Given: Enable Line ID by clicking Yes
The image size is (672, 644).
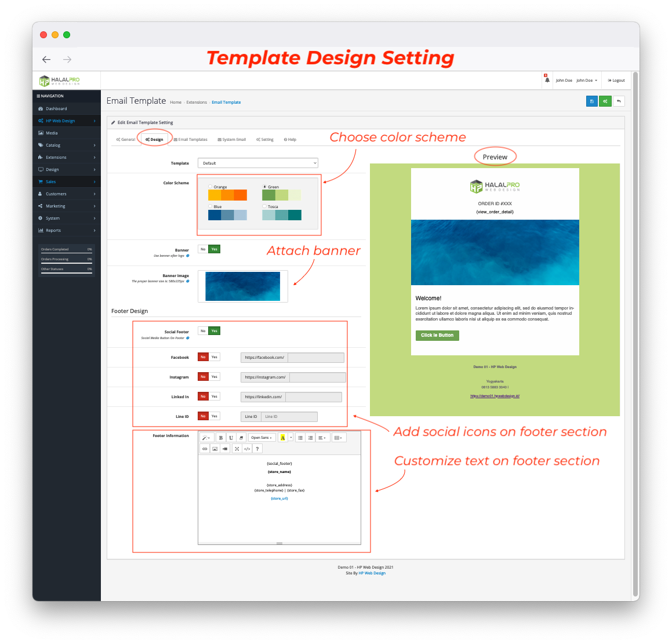Looking at the screenshot, I should (x=215, y=416).
